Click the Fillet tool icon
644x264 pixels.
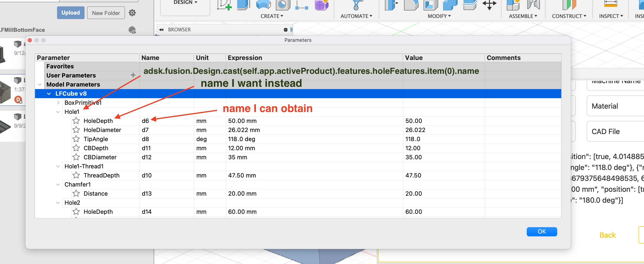(x=411, y=5)
